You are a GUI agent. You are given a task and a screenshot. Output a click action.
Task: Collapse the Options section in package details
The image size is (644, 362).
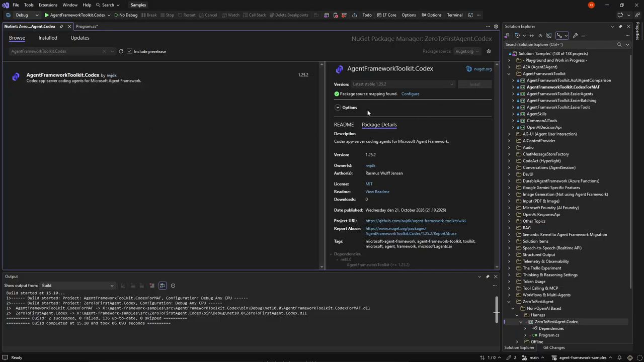pos(338,108)
